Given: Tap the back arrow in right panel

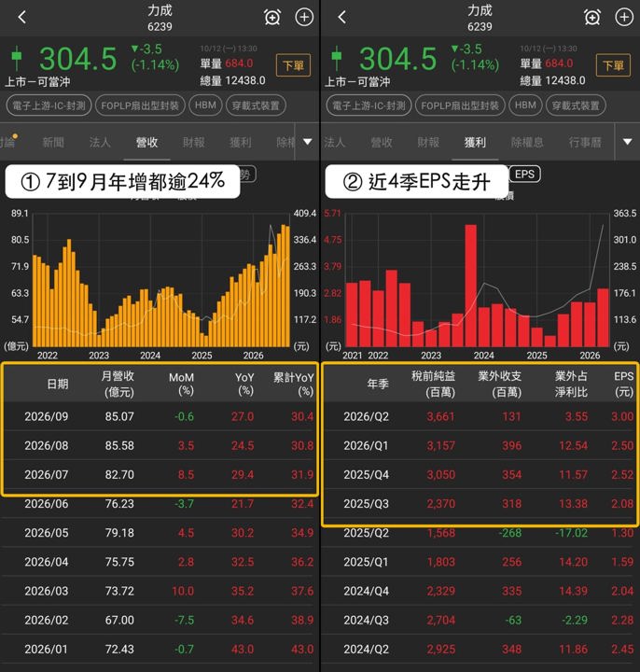Looking at the screenshot, I should [x=341, y=17].
